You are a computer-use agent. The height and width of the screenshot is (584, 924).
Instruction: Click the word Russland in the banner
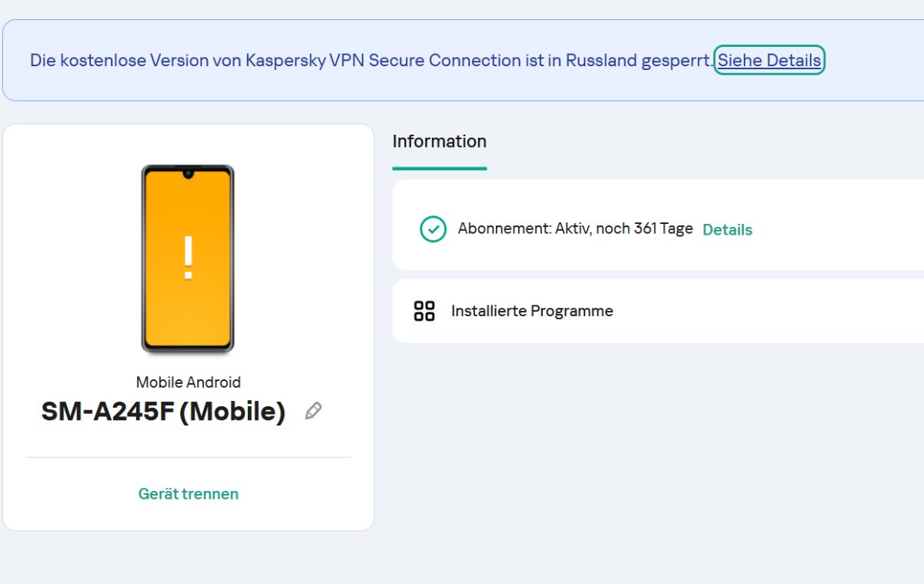point(601,60)
